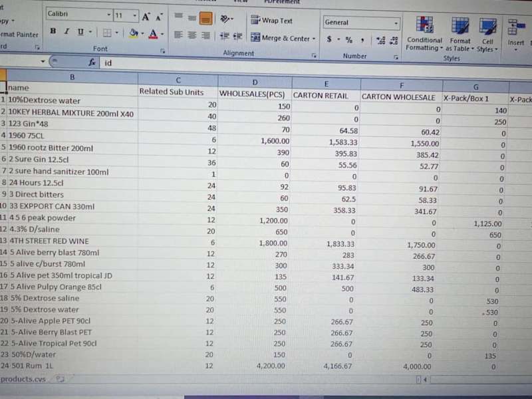The height and width of the screenshot is (399, 532).
Task: Expand the Font Color dropdown arrow
Action: (x=162, y=34)
